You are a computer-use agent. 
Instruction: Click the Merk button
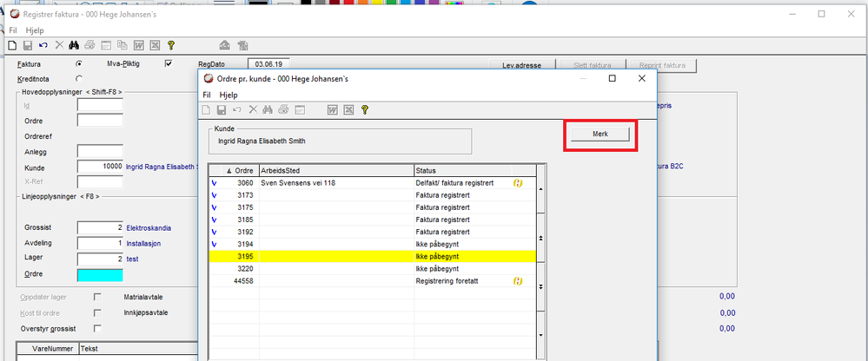600,135
